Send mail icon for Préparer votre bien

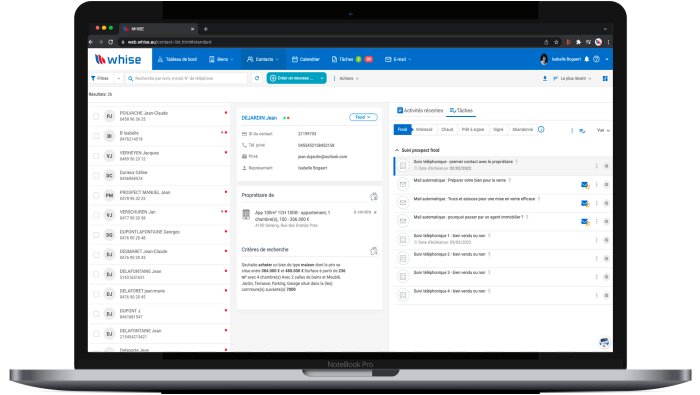coord(585,184)
